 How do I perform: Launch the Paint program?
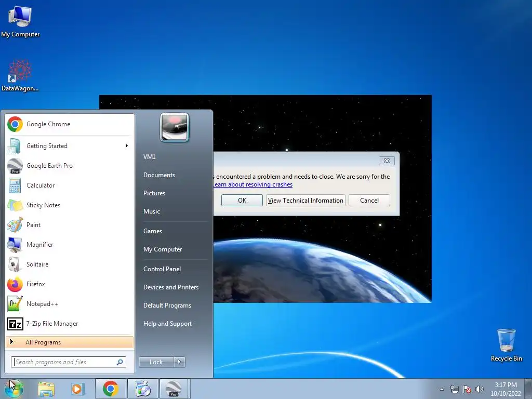pos(70,224)
